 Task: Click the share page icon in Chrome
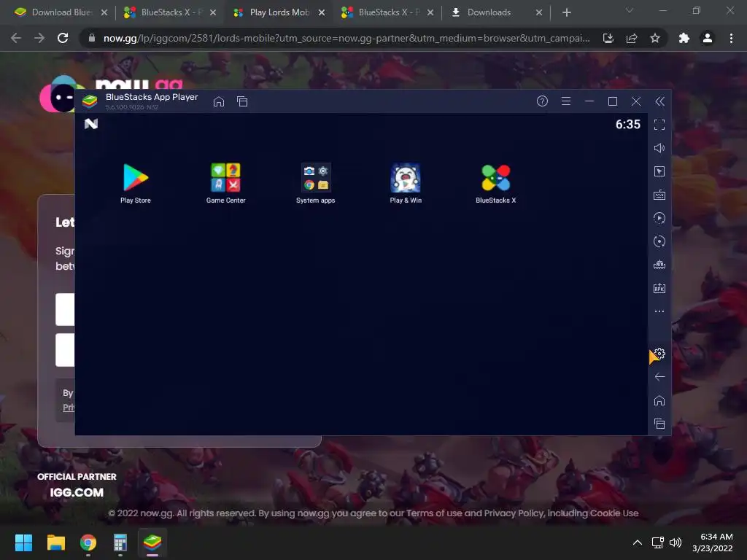point(632,38)
